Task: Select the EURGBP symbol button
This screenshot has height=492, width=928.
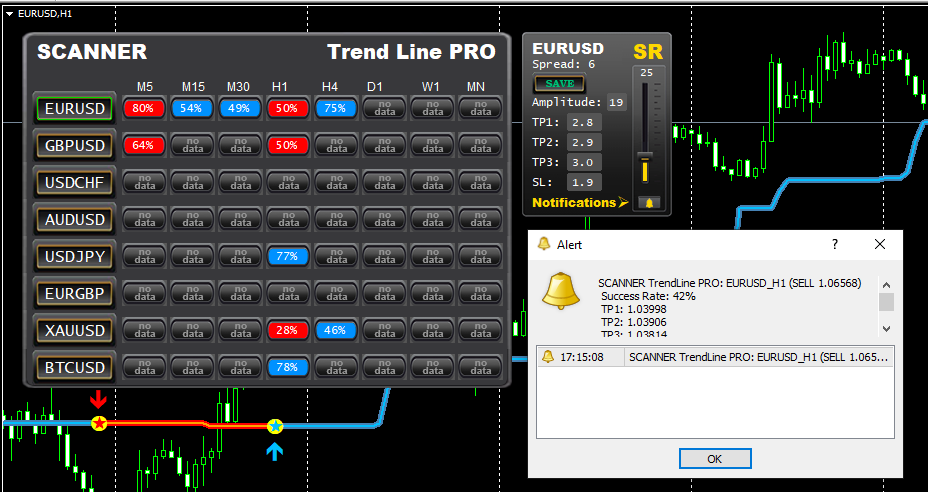Action: 75,294
